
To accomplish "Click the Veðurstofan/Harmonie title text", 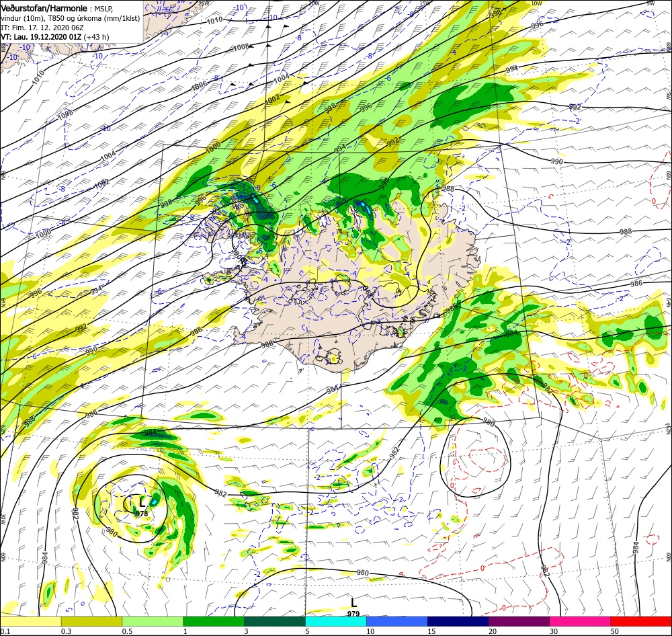I will click(44, 8).
